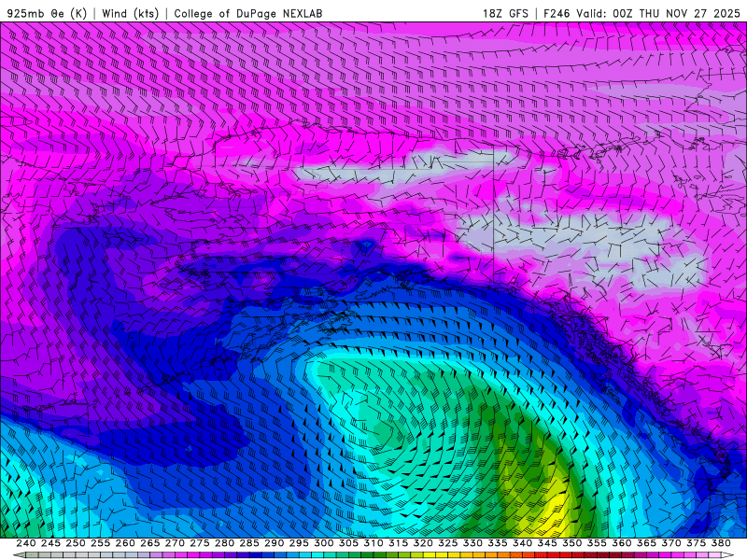Click the 240 value on the color scale
Screen dimensions: 747x560
26,543
